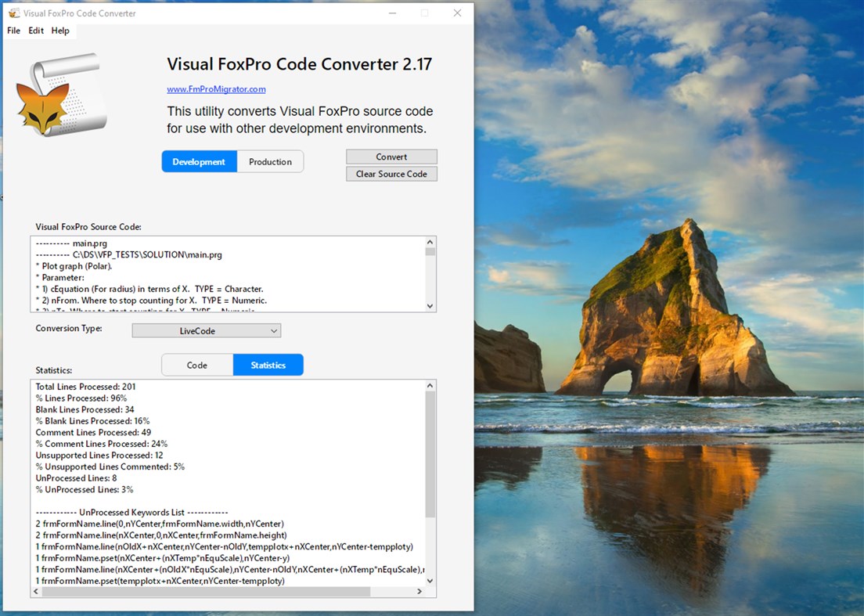This screenshot has height=616, width=864.
Task: Click the 'Unsupported Lines Processed: 12' line
Action: [x=99, y=455]
